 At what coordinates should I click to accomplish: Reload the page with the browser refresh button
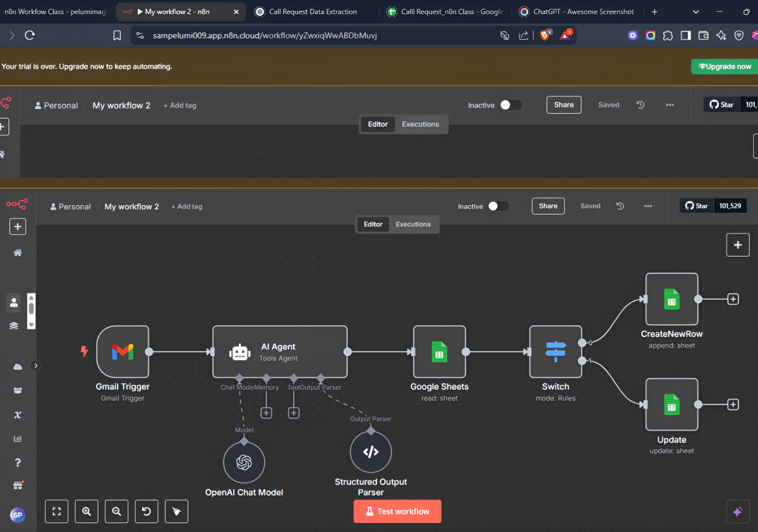(29, 35)
